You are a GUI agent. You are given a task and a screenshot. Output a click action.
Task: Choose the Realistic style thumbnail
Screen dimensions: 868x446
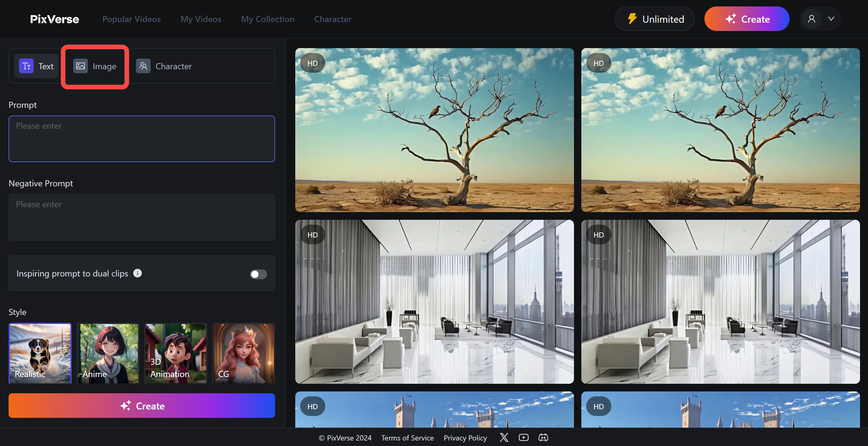[x=40, y=353]
